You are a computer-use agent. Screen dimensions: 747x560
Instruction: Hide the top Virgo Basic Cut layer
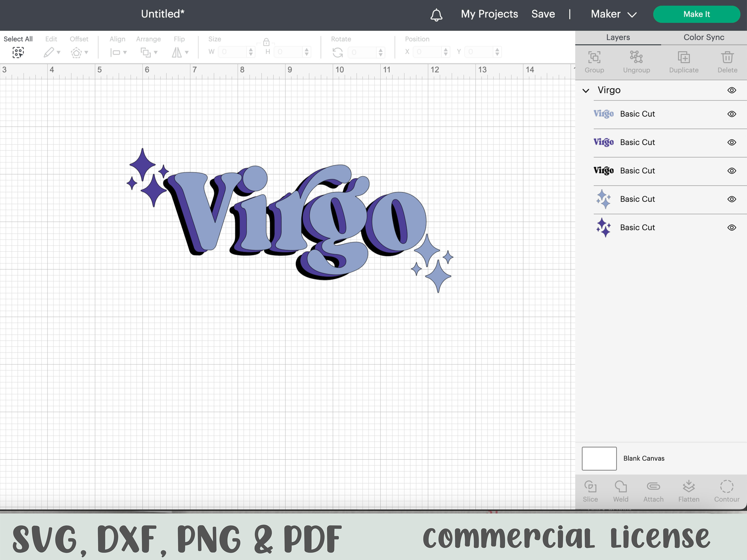tap(732, 114)
